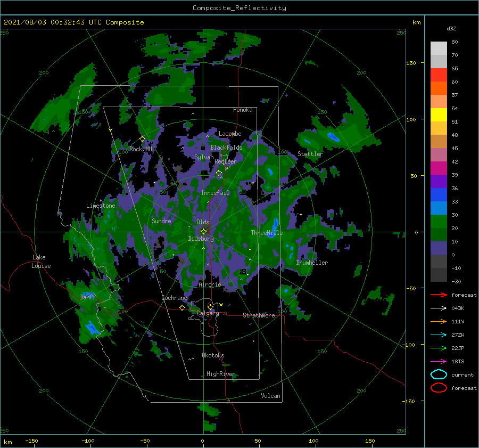Screen dimensions: 479x448
Task: Click the Innisfail label
Action: coord(216,193)
